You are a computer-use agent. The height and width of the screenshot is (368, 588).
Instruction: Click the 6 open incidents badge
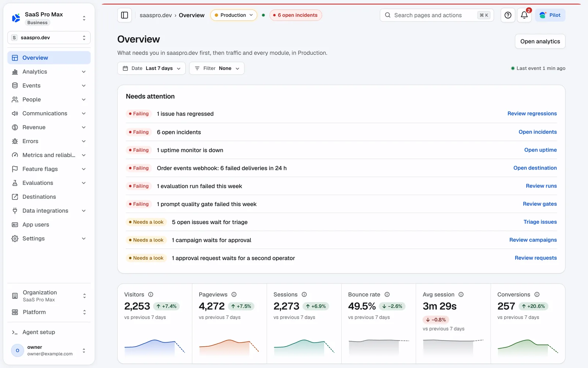295,15
